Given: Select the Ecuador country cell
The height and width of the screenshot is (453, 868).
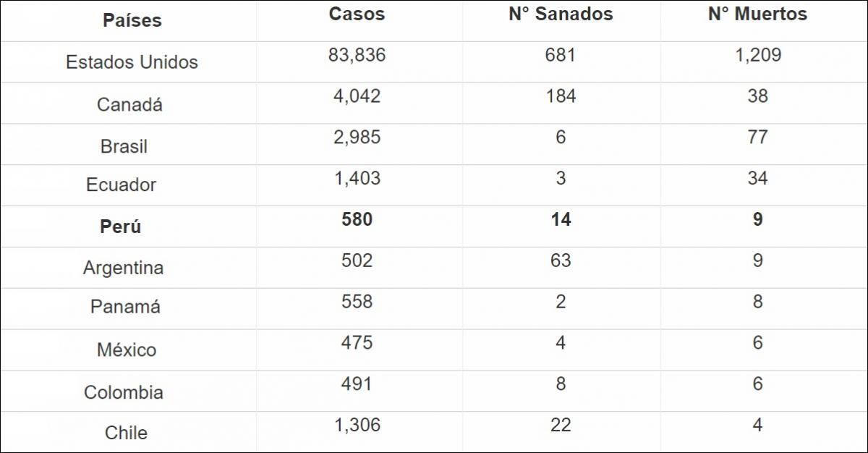Looking at the screenshot, I should (121, 185).
